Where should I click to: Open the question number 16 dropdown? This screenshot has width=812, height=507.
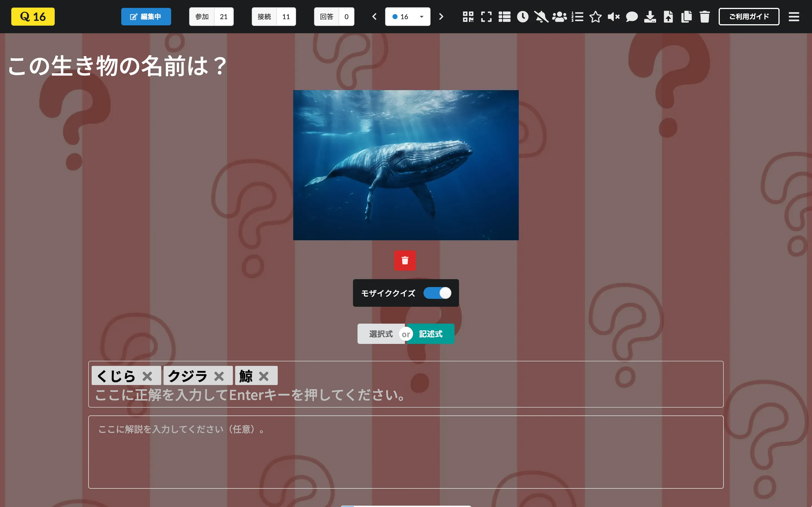pyautogui.click(x=407, y=16)
